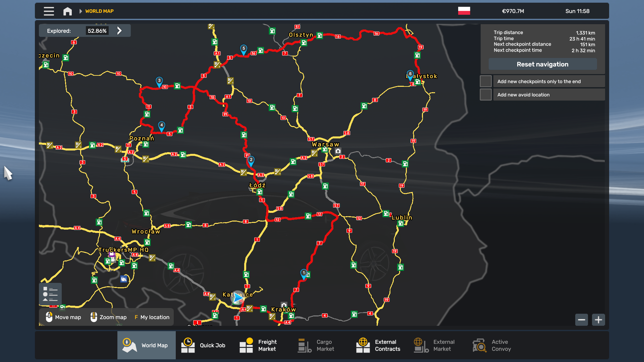Screen dimensions: 644x362
Task: Open the map legend icon
Action: click(x=50, y=294)
